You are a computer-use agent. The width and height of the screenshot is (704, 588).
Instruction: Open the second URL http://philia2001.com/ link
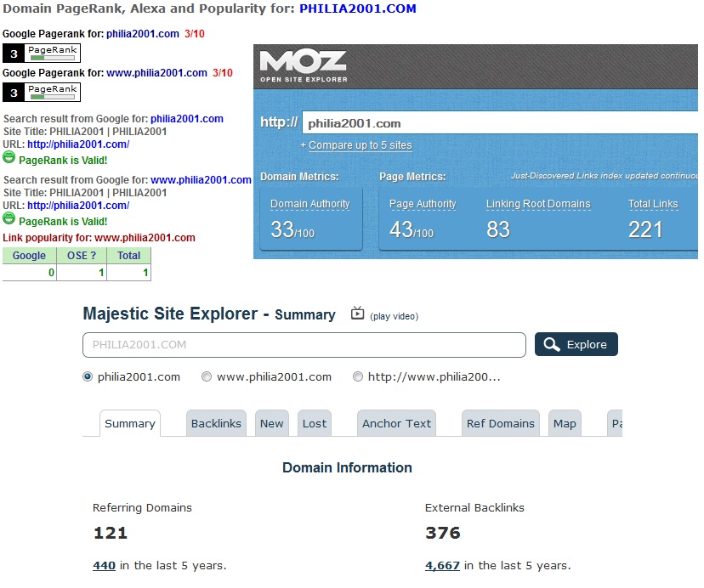click(x=78, y=205)
